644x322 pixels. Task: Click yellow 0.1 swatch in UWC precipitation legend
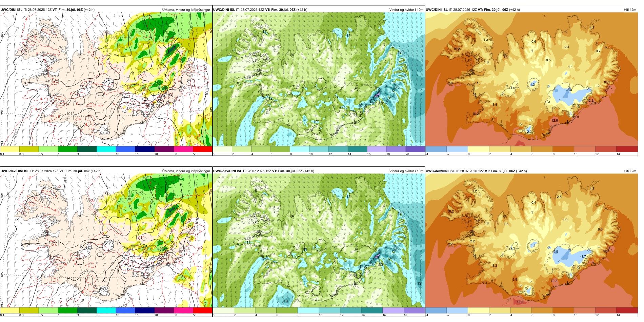(10, 149)
